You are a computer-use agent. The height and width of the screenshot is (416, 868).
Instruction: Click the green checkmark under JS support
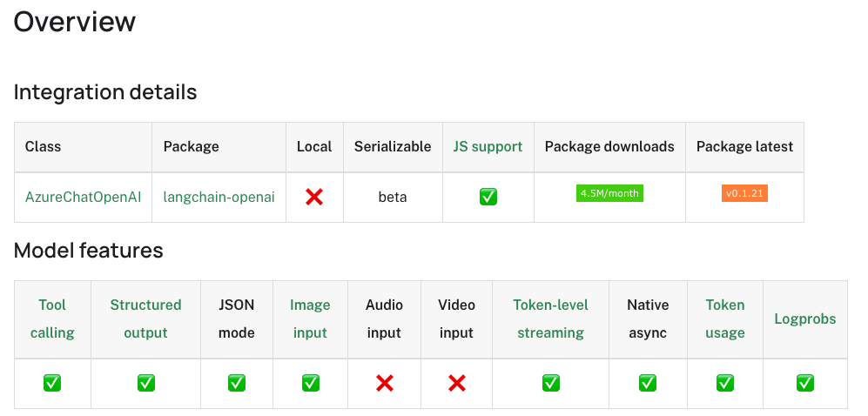[x=488, y=198]
